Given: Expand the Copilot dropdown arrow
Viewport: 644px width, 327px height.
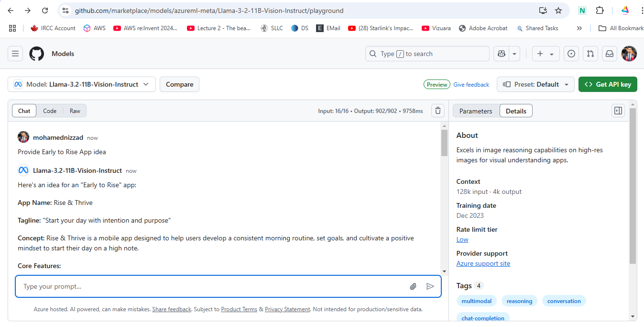Looking at the screenshot, I should click(514, 54).
